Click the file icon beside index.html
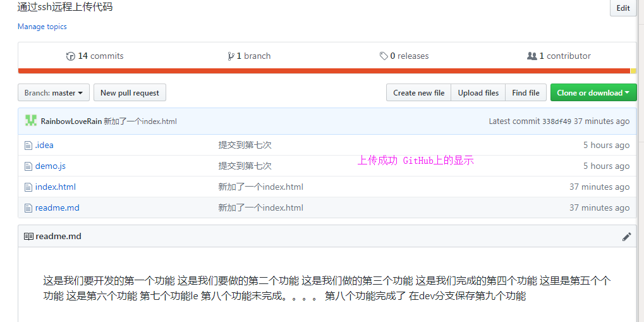The image size is (644, 322). [x=28, y=187]
